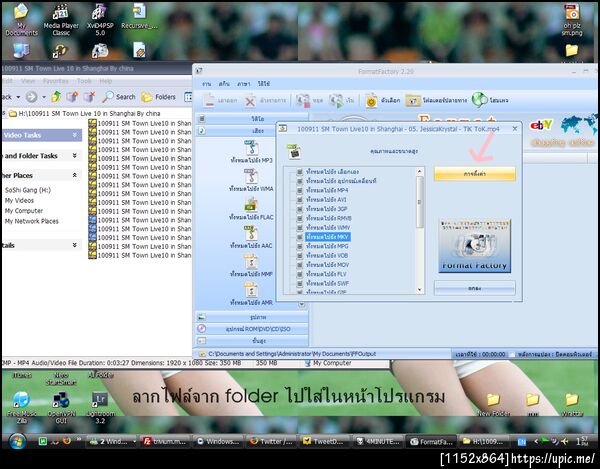Screen dimensions: 600x469
Task: Click the Format Factory preview thumbnail in the dialog
Action: pos(474,246)
